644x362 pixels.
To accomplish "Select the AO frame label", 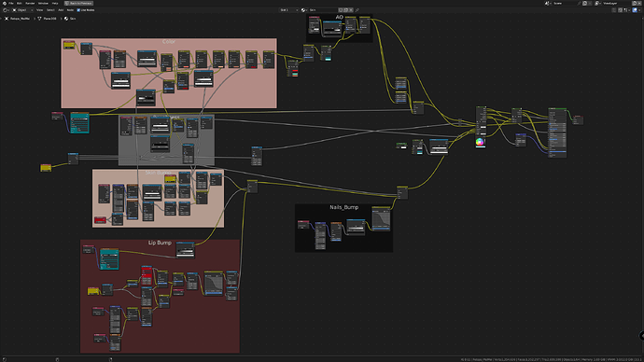I will tap(339, 17).
